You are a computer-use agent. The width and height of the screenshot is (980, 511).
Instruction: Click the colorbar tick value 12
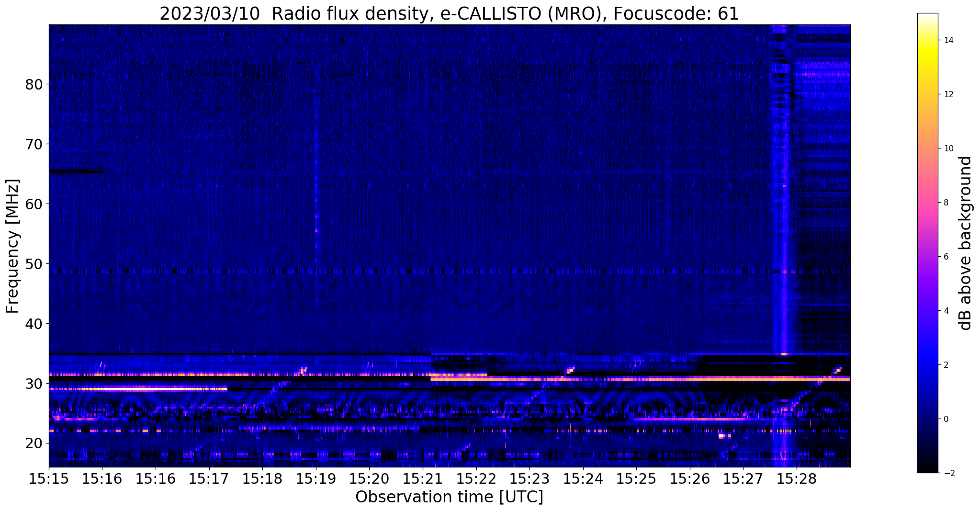click(948, 94)
